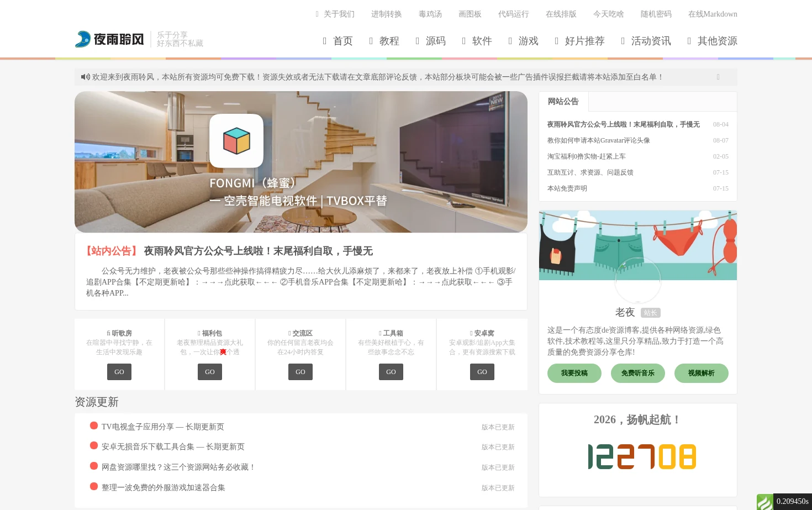Click the 夜雨聆风 site logo
Screen dimensions: 812x510
tap(109, 39)
